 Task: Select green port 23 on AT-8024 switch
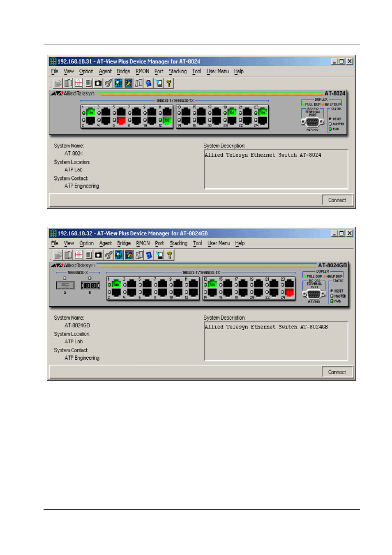(x=263, y=112)
